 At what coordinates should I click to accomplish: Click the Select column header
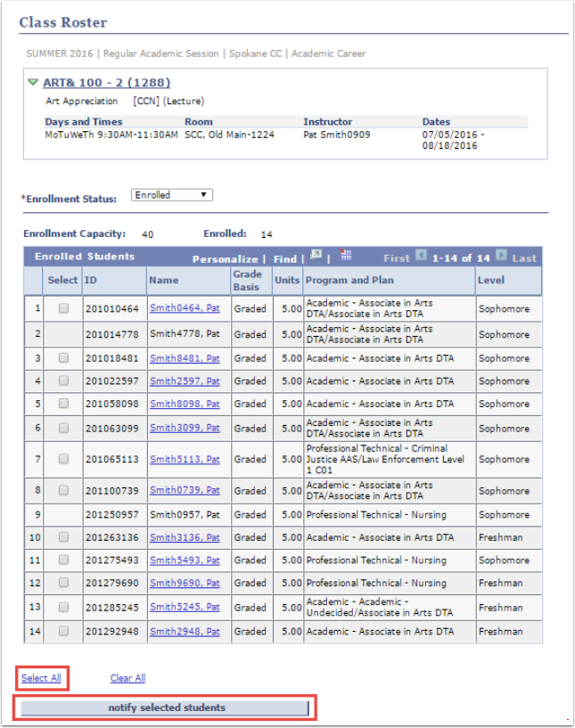62,281
